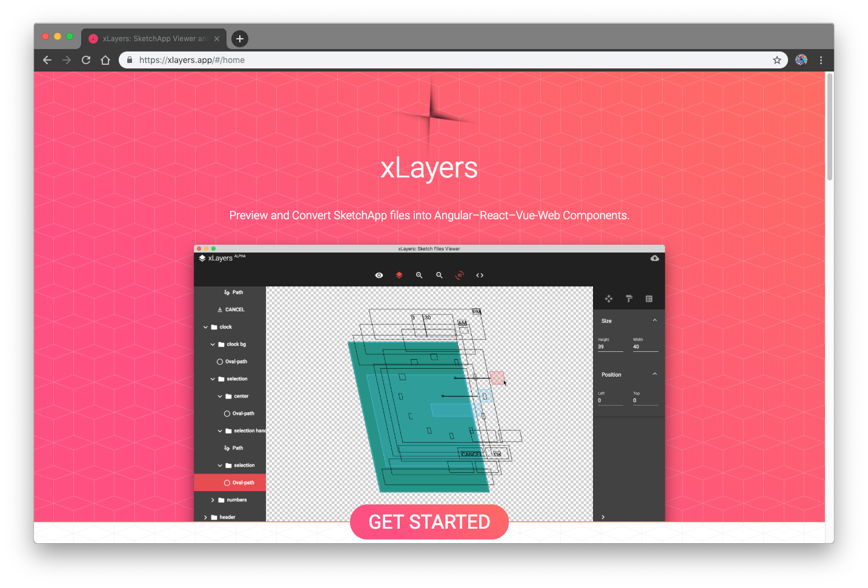868x588 pixels.
Task: Reload the xlayers.app page
Action: click(x=86, y=60)
